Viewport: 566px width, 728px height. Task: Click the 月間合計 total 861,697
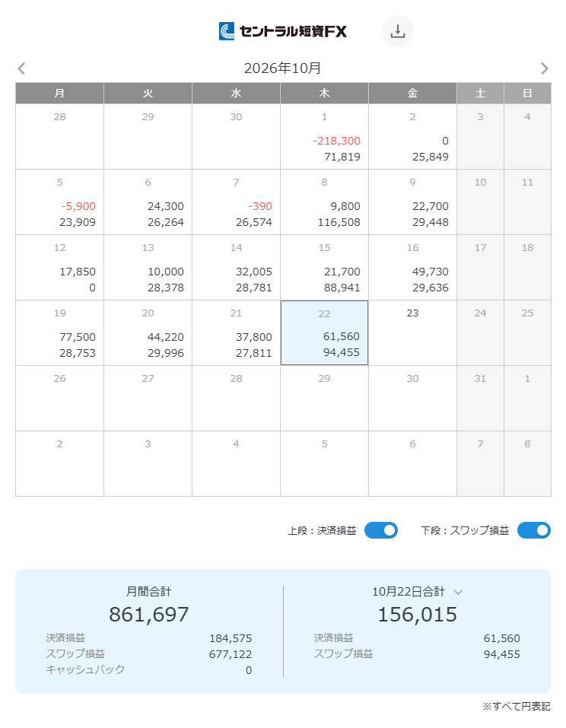(149, 614)
